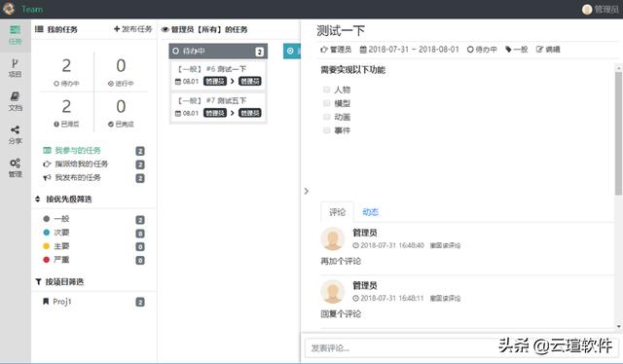
Task: Change the 待办中 status in task details
Action: pyautogui.click(x=482, y=50)
